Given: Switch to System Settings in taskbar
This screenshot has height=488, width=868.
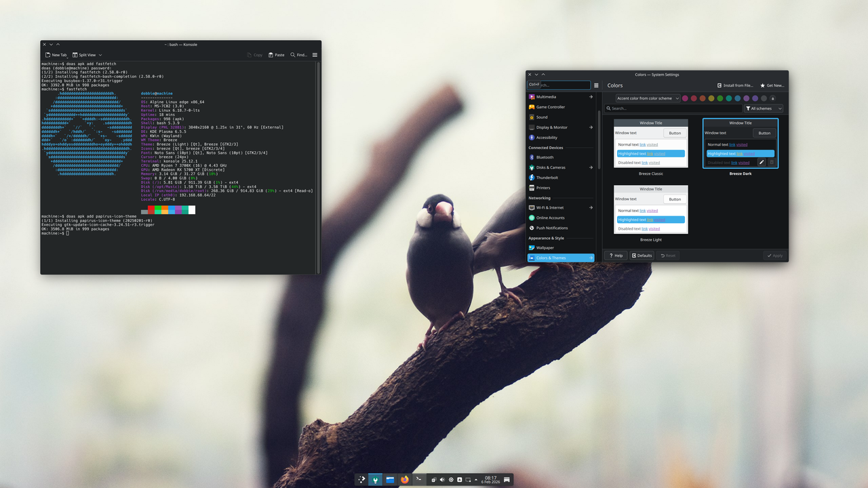Looking at the screenshot, I should coord(376,479).
